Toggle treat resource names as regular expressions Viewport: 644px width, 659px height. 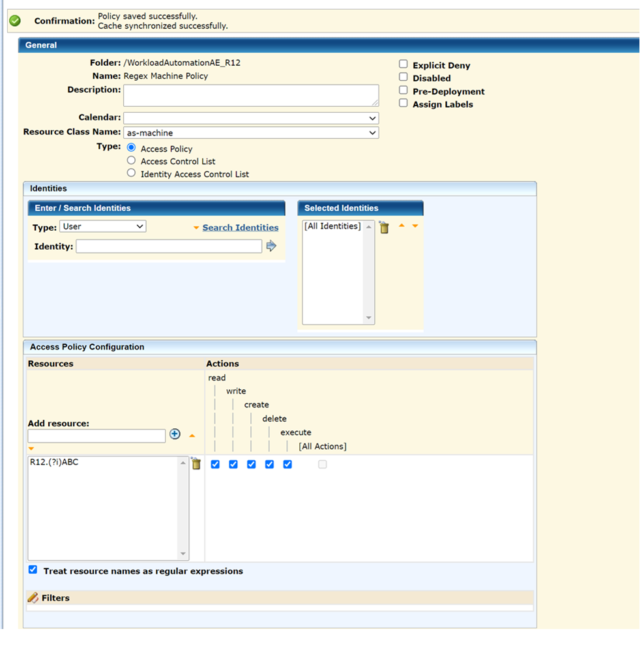tap(33, 570)
